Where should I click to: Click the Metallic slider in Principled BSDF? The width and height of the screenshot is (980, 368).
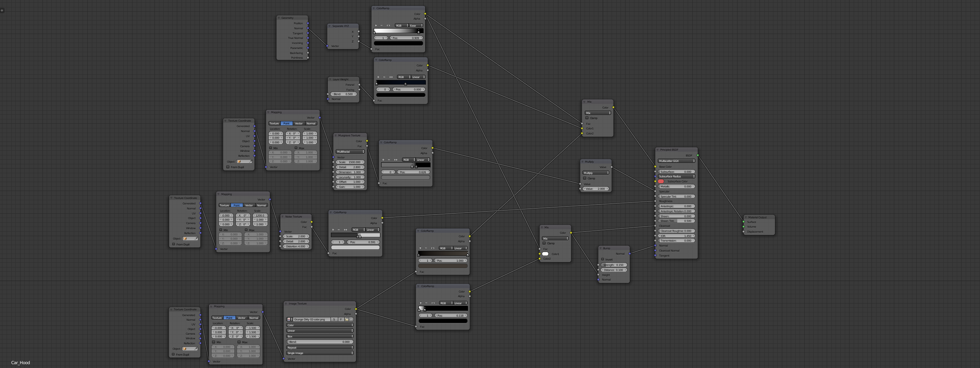point(676,186)
